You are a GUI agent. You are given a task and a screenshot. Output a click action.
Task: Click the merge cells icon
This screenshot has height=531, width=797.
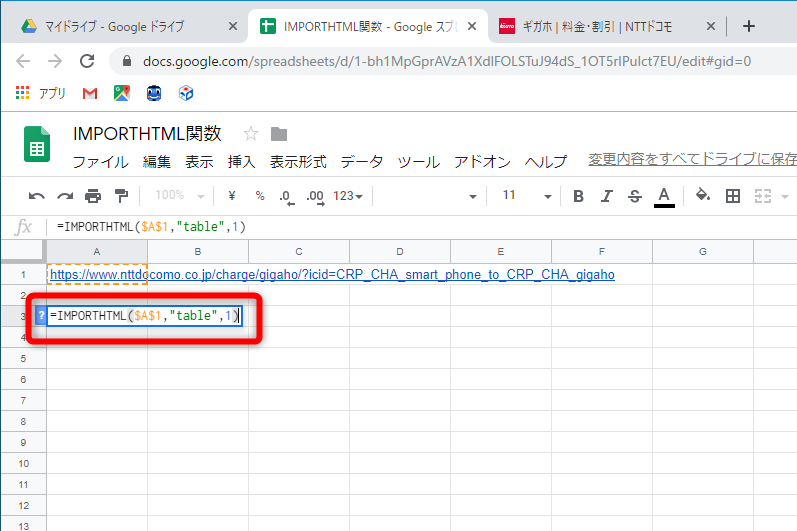(763, 196)
